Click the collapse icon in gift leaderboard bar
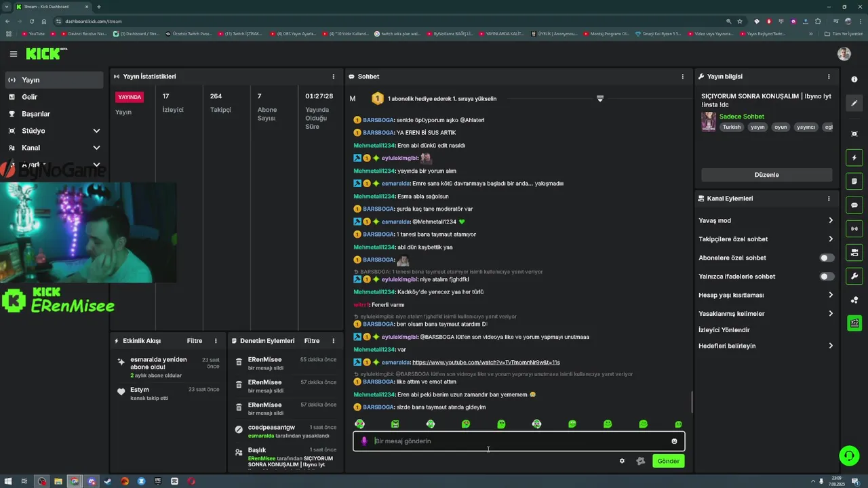 tap(600, 99)
